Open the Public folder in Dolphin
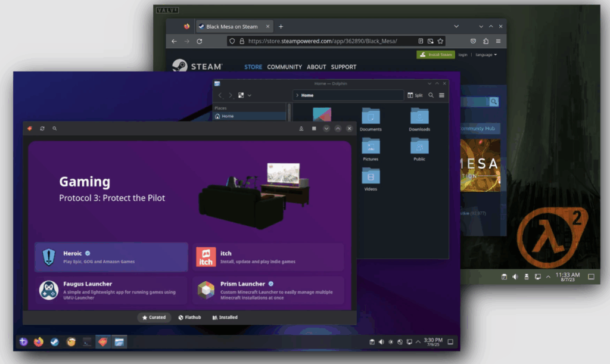This screenshot has width=610, height=364. point(419,150)
